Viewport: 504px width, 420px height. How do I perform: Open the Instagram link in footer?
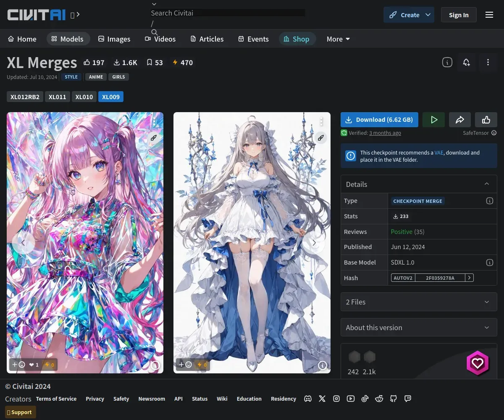pyautogui.click(x=336, y=399)
